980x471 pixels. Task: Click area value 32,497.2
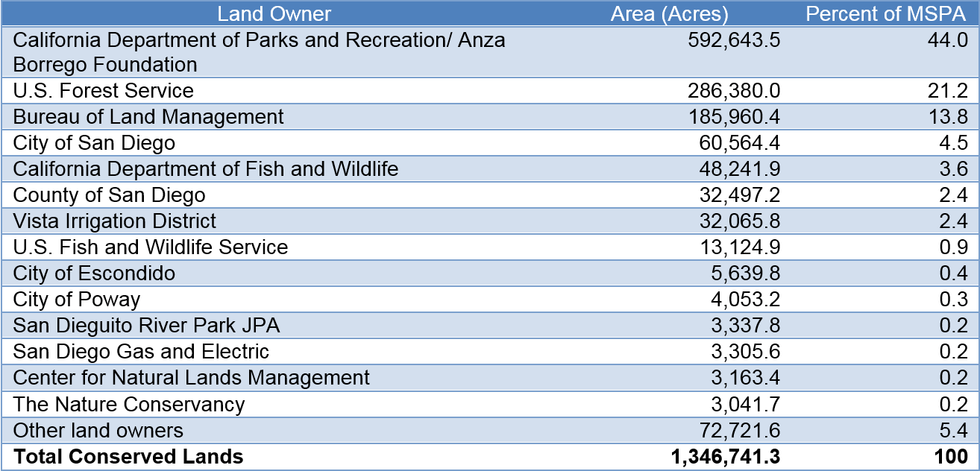pos(740,195)
